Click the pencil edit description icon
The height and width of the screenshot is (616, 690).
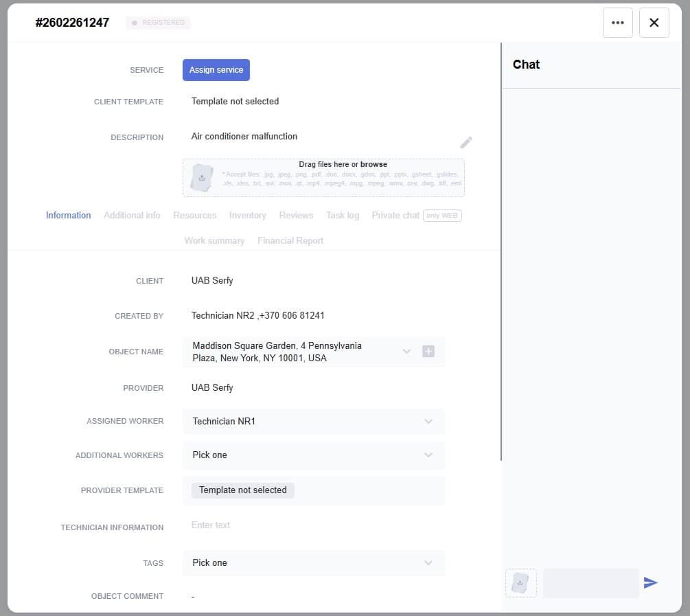466,143
